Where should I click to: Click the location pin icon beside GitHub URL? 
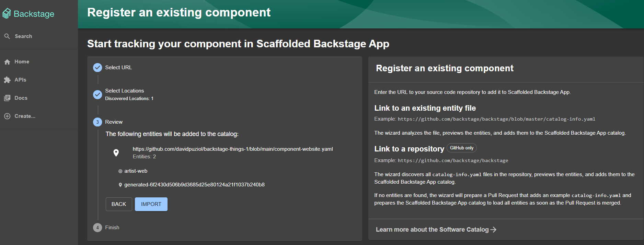point(116,153)
